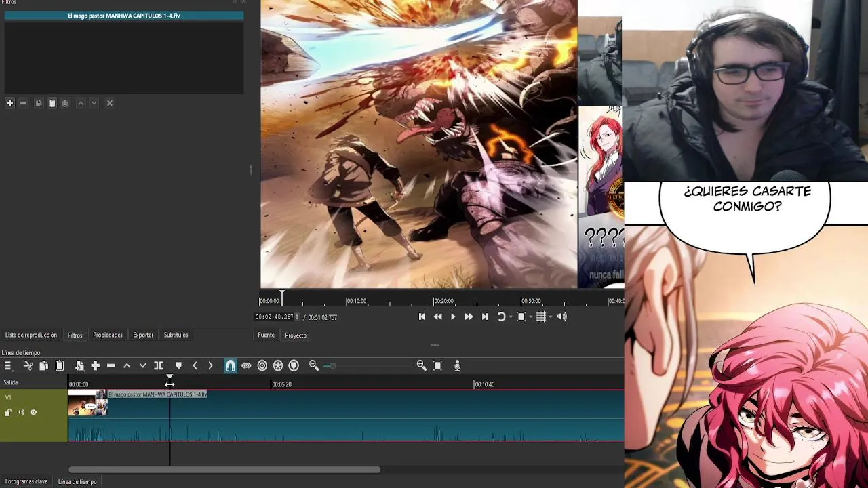The height and width of the screenshot is (488, 868).
Task: Open the timeline hamburger menu
Action: tap(8, 366)
